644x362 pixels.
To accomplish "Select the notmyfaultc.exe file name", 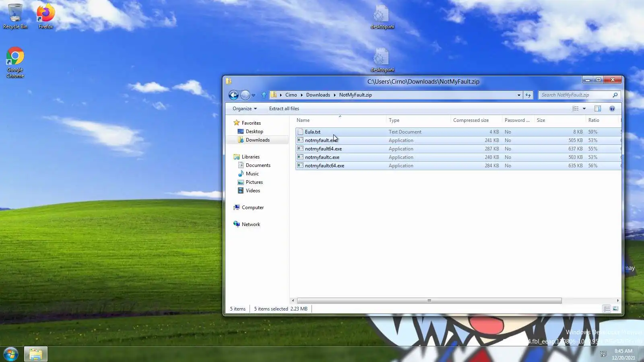I will [322, 157].
